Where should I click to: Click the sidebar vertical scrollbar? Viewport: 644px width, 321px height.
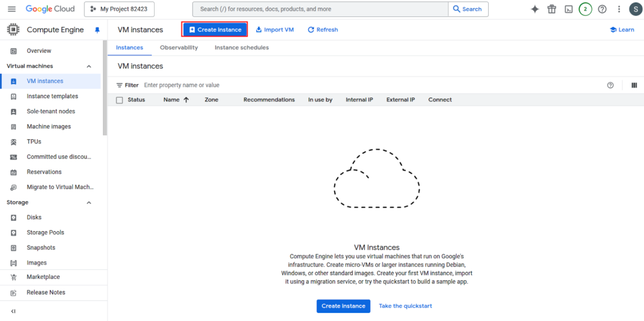(105, 88)
